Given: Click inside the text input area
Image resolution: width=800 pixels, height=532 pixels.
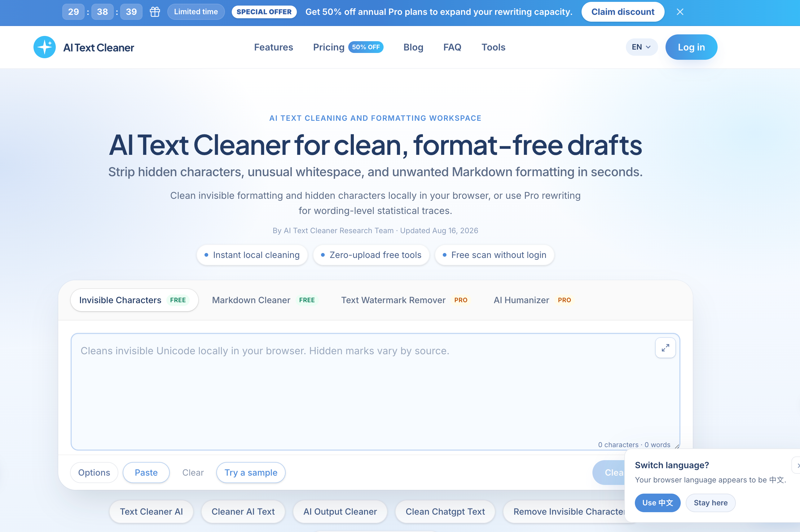Looking at the screenshot, I should click(x=375, y=391).
